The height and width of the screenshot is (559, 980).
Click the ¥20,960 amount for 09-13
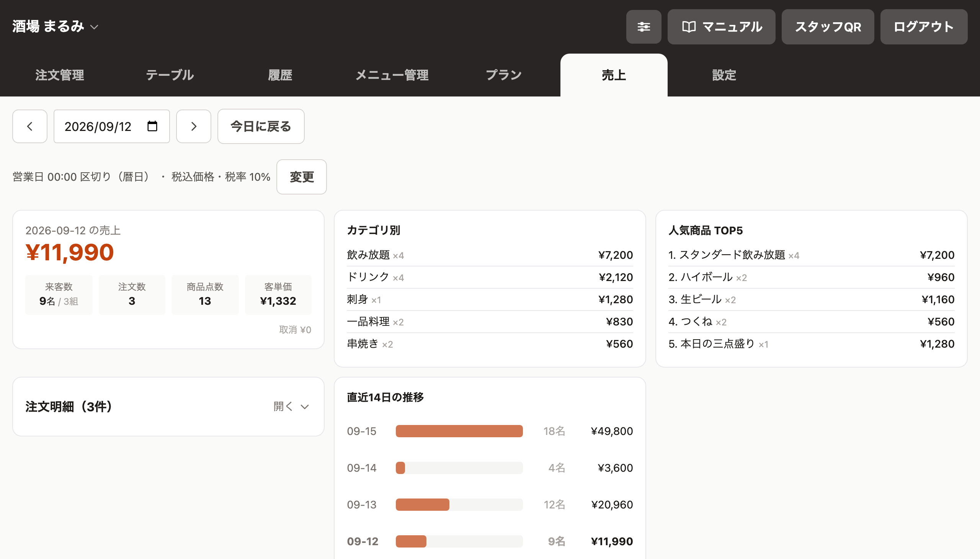(612, 505)
